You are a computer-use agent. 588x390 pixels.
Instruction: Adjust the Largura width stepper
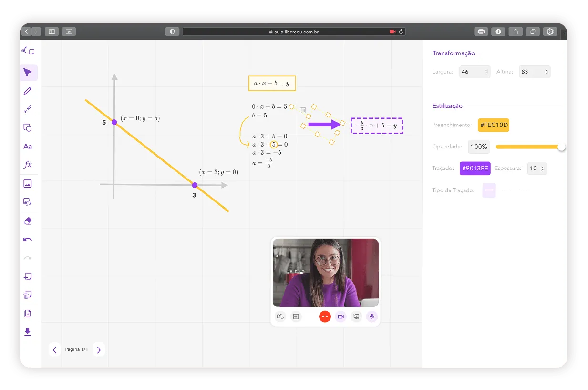coord(486,72)
